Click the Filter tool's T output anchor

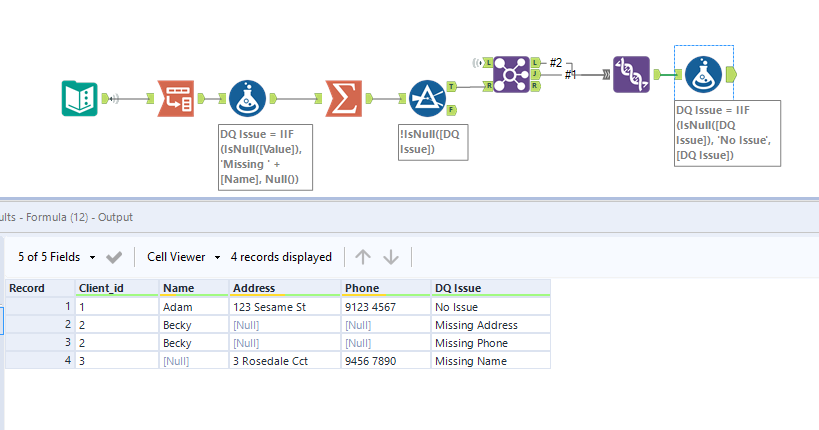(x=452, y=87)
